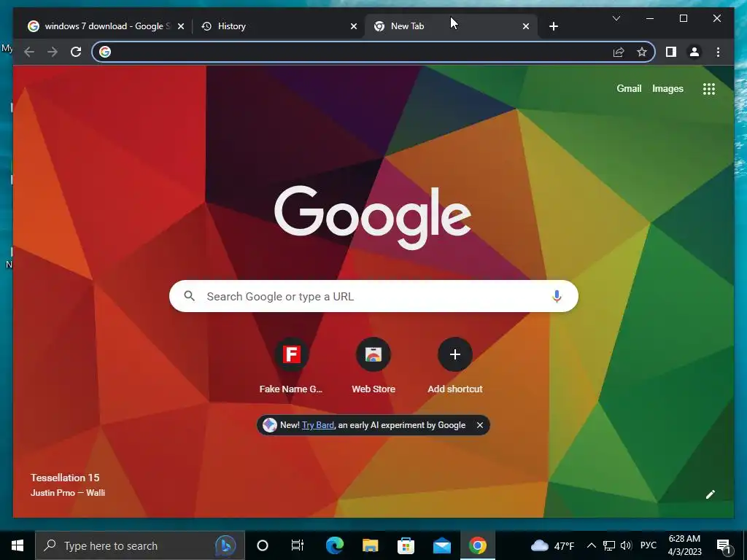
Task: Click the Bard logo in promo banner
Action: click(270, 425)
